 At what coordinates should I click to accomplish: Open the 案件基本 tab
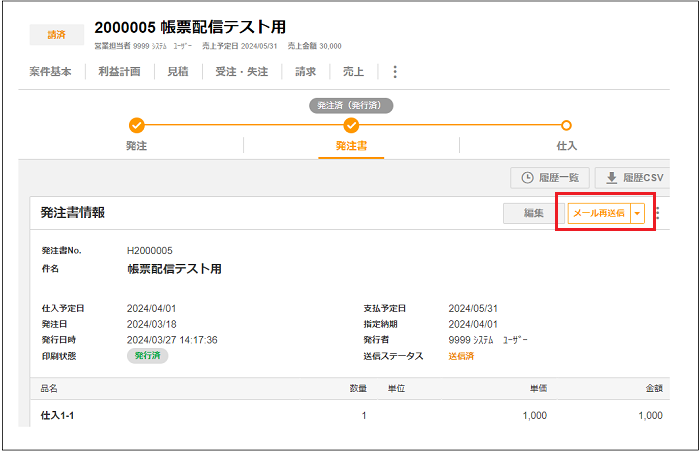[50, 72]
